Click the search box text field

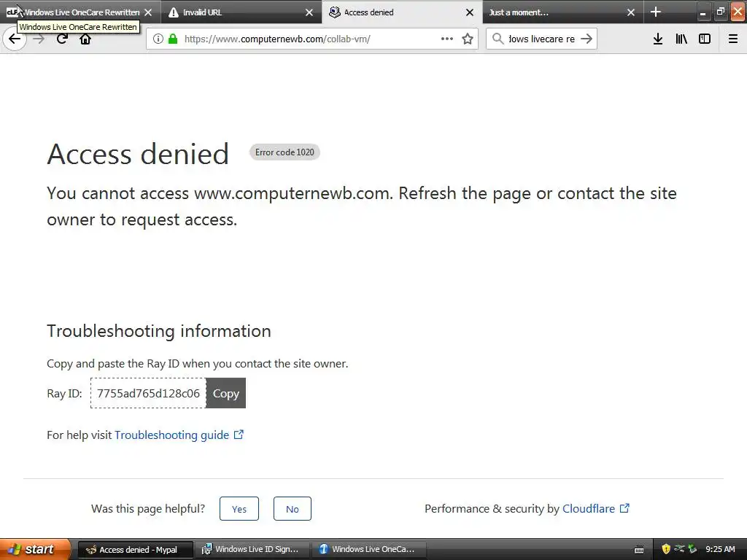[x=542, y=39]
